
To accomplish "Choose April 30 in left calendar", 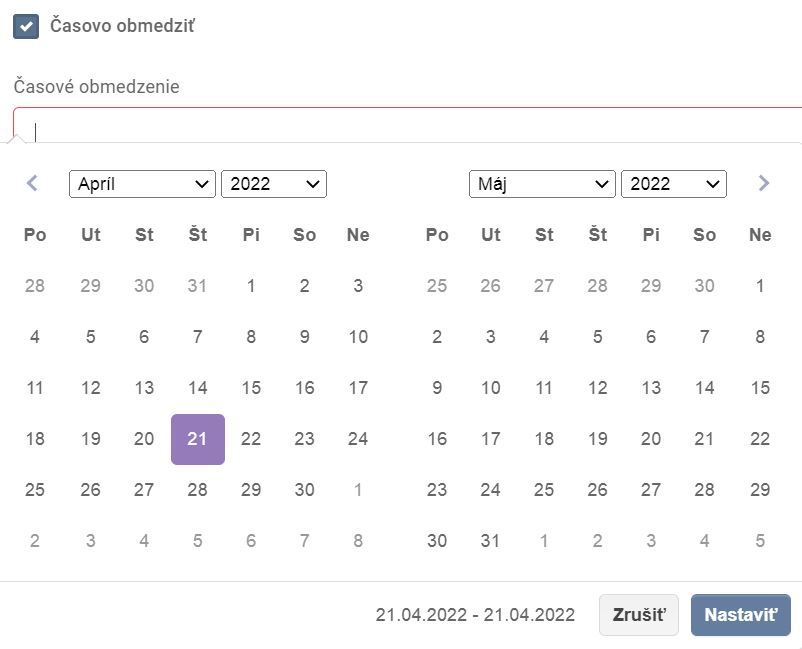I will pyautogui.click(x=305, y=490).
